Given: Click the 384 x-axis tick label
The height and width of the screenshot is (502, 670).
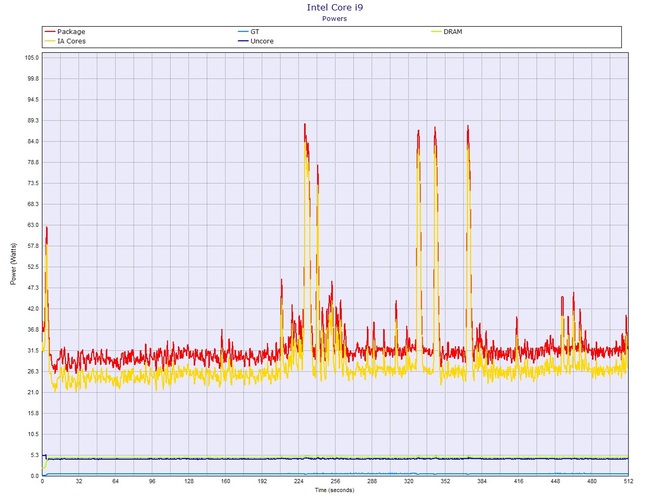Looking at the screenshot, I should pos(482,481).
